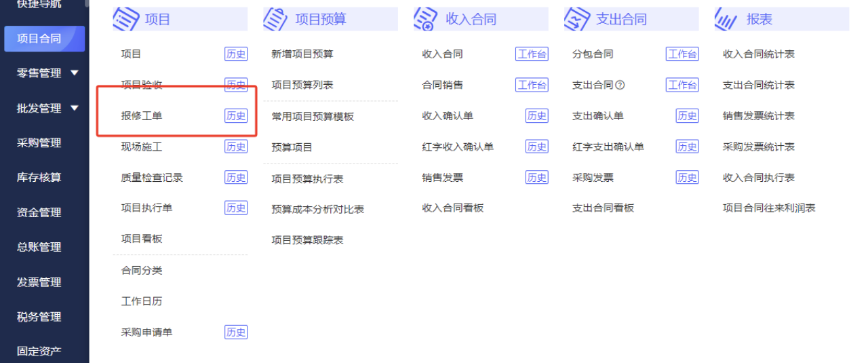The height and width of the screenshot is (363, 868).
Task: Open the 红字收入确认单 link
Action: tap(458, 147)
